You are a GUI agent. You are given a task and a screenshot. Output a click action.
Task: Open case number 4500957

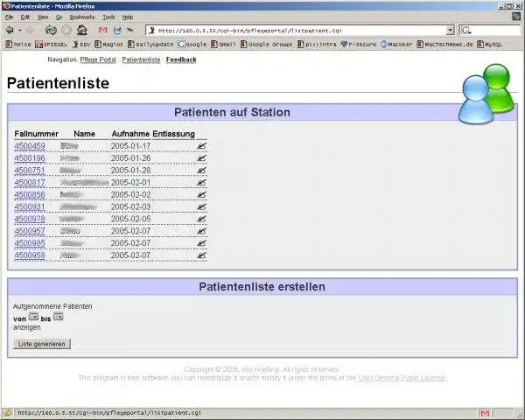point(30,231)
